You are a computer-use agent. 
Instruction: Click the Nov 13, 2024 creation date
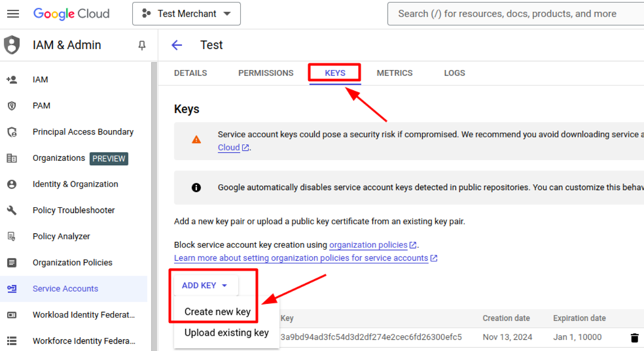tap(507, 337)
